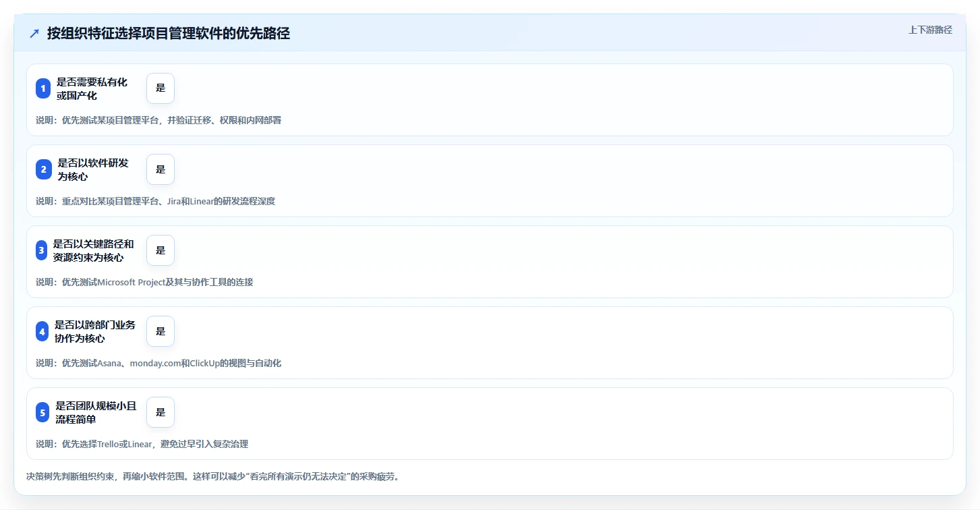Click footer text starting 决策树先判断组织约束
This screenshot has width=980, height=510.
tap(213, 476)
